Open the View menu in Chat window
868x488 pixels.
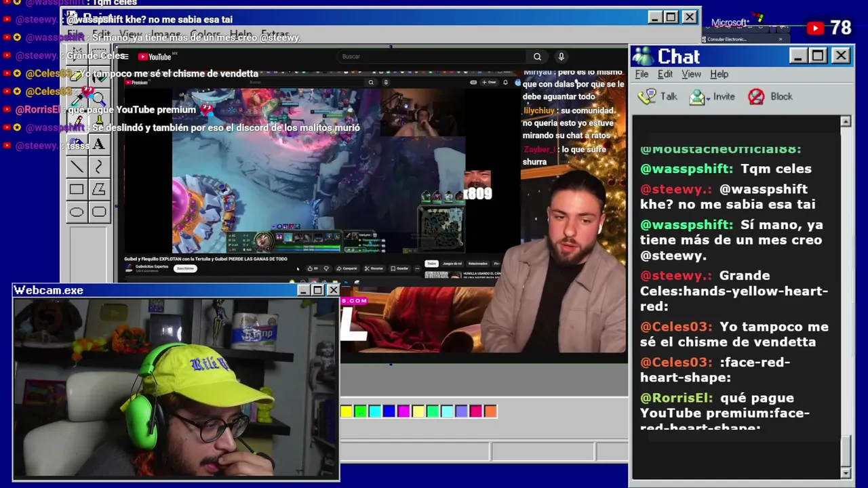691,74
